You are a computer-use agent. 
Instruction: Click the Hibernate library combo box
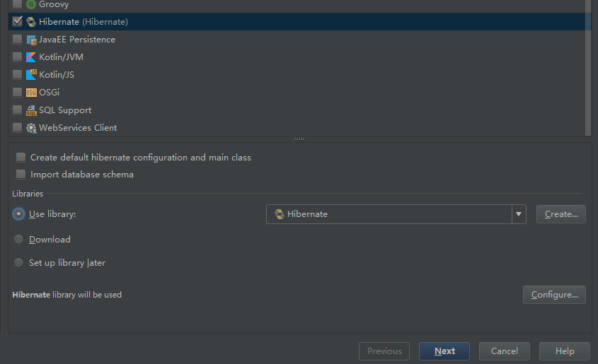point(389,214)
